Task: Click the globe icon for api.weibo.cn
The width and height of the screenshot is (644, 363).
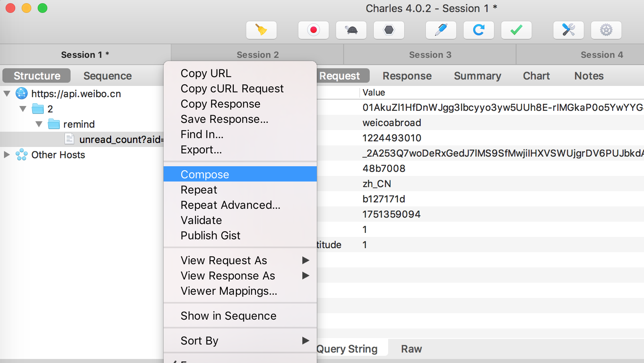Action: pyautogui.click(x=22, y=94)
